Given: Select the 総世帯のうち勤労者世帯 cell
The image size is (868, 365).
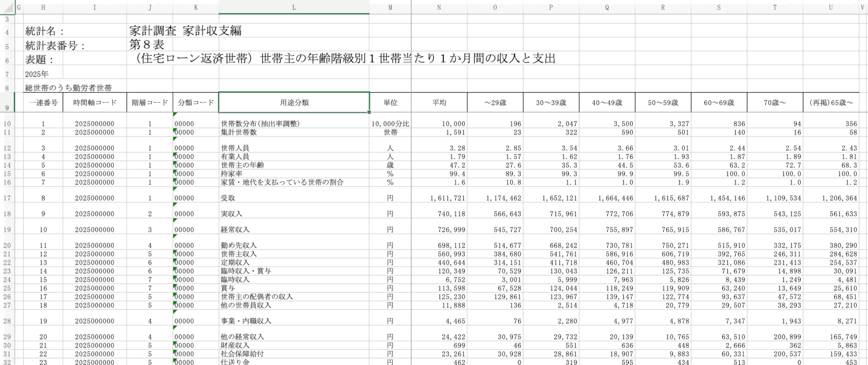Looking at the screenshot, I should pos(68,88).
